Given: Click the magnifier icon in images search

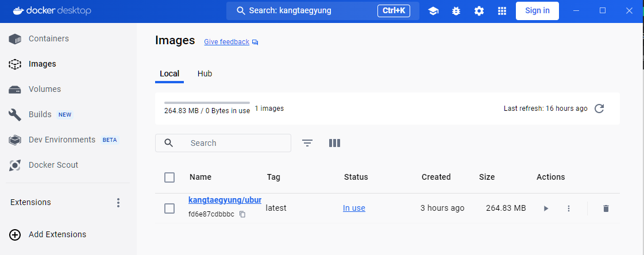Looking at the screenshot, I should click(168, 143).
